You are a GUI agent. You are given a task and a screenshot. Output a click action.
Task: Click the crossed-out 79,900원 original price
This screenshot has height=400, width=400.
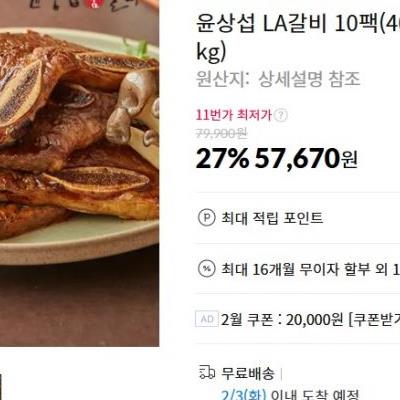point(221,134)
